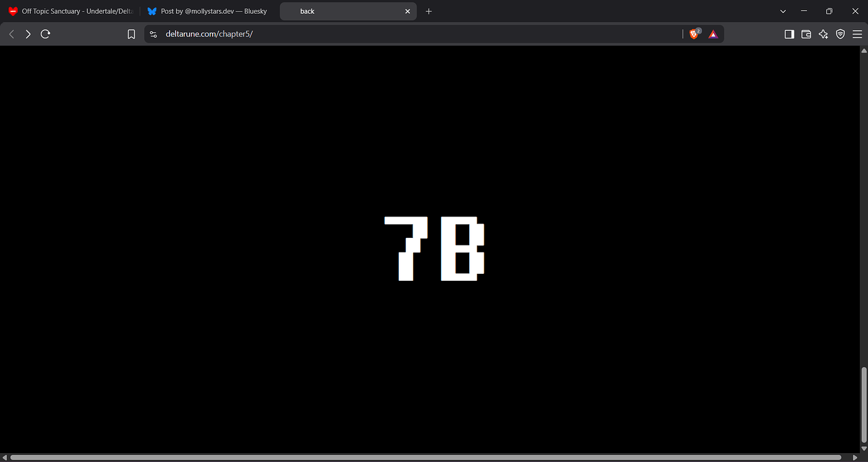Switch to the Off Topic Sanctuary tab
Screen dimensions: 868x462
(70, 11)
